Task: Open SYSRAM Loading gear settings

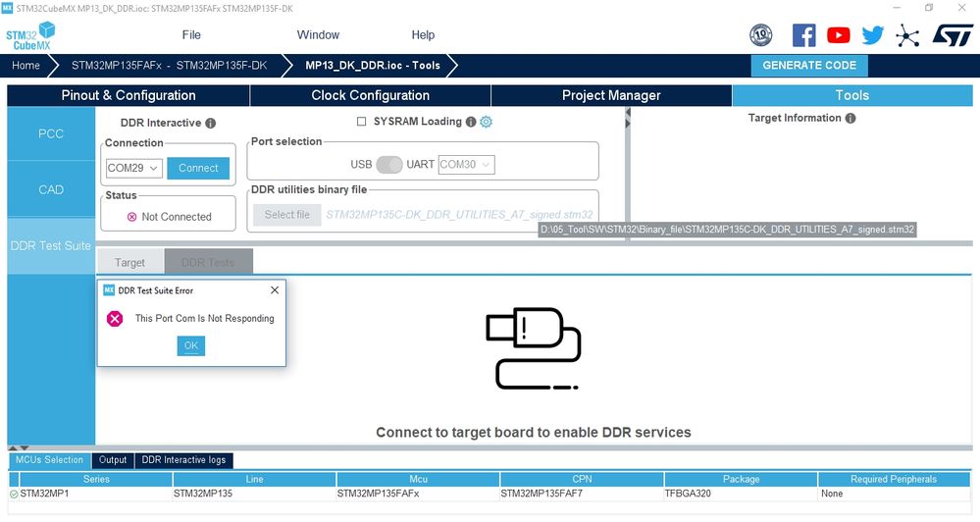Action: (x=486, y=122)
